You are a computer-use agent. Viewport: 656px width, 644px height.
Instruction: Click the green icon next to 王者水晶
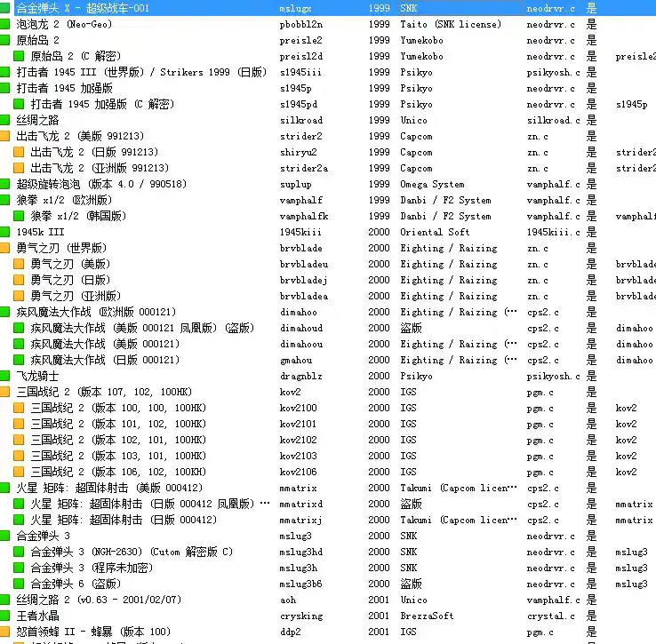click(x=4, y=616)
